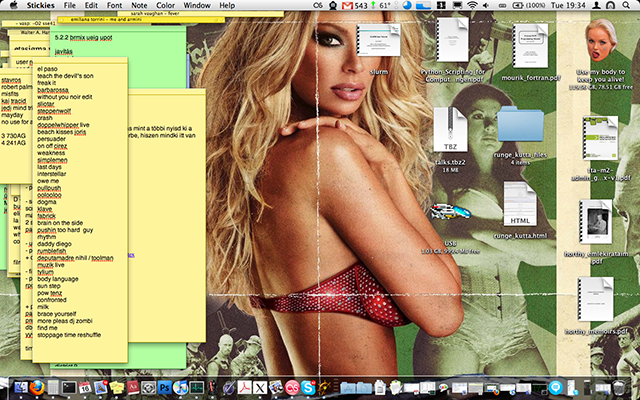This screenshot has width=640, height=400.
Task: Open the Help menu
Action: click(x=227, y=5)
